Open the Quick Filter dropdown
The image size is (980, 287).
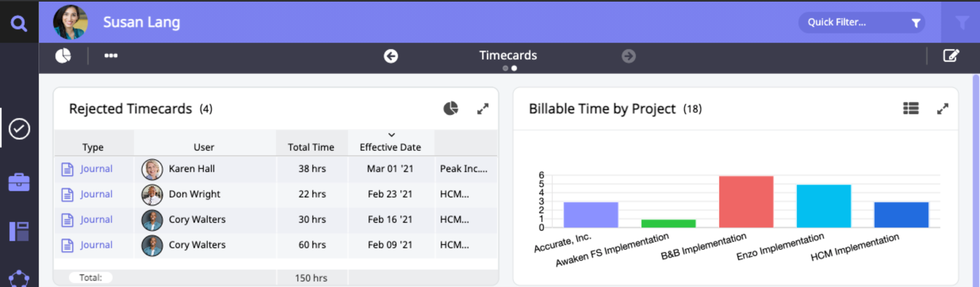click(x=861, y=23)
